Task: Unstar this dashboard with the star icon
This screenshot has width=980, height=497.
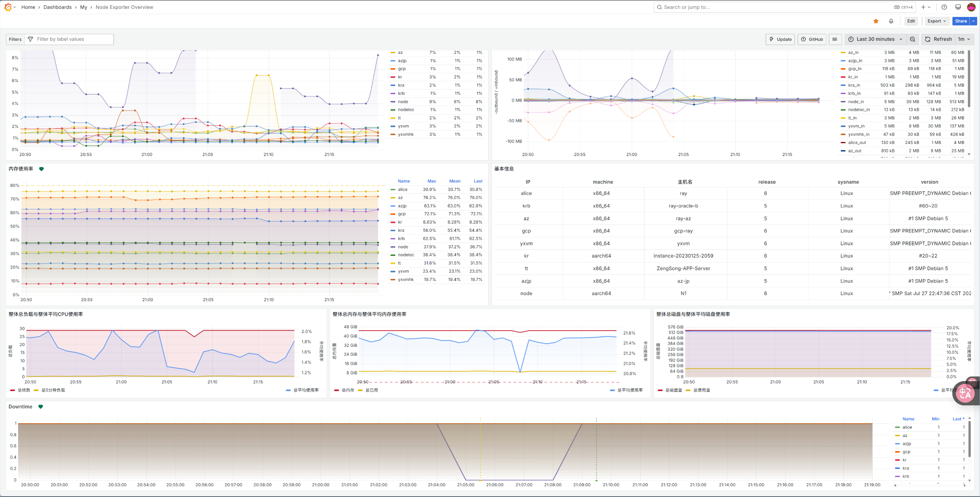Action: click(876, 21)
